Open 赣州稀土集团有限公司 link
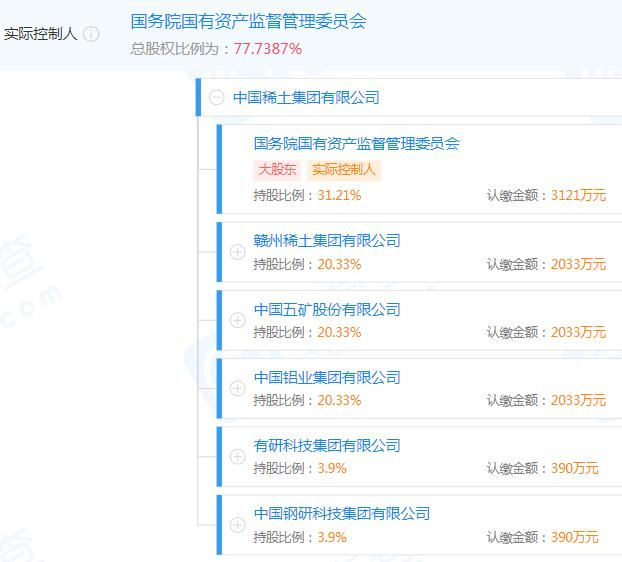Viewport: 622px width, 562px height. click(327, 240)
